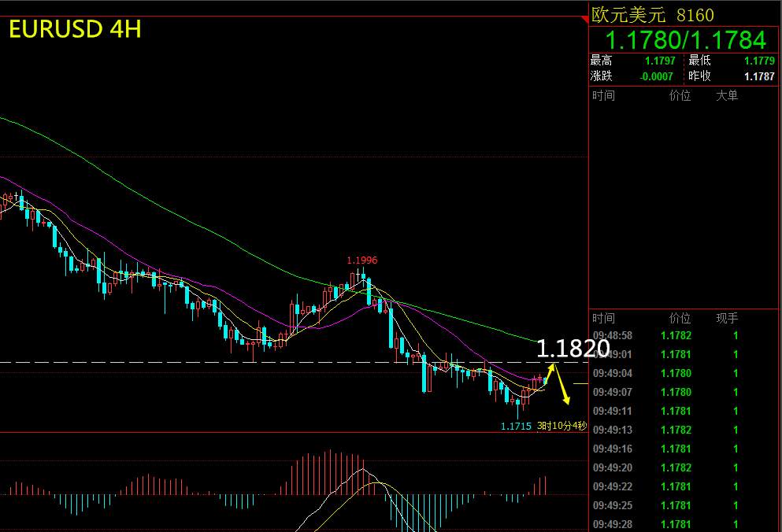This screenshot has height=532, width=782.
Task: Click the 欧元美元 8160 instrument header
Action: tap(652, 15)
